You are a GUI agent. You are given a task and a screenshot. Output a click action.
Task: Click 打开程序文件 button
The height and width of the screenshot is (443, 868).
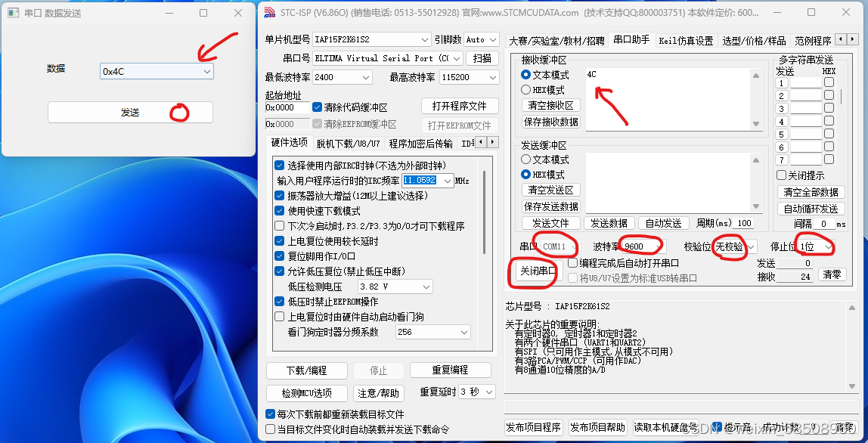coord(460,106)
